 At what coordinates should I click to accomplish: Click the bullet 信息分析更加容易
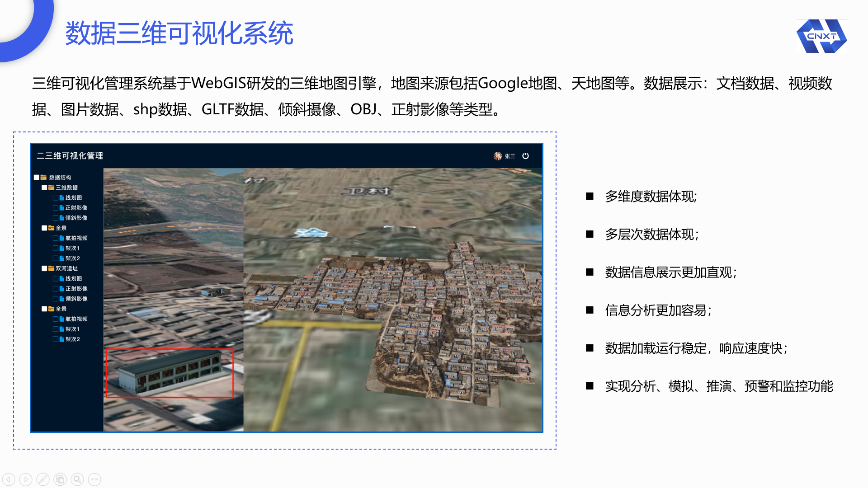[x=658, y=310]
